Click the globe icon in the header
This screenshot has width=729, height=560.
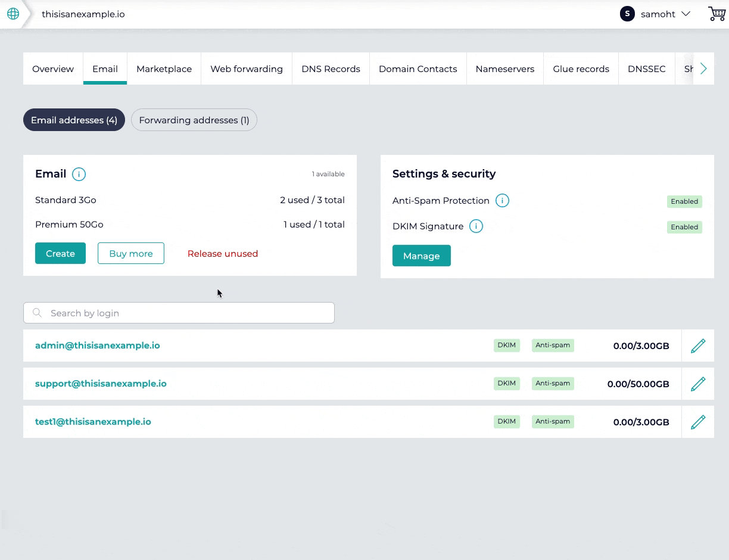(x=13, y=14)
